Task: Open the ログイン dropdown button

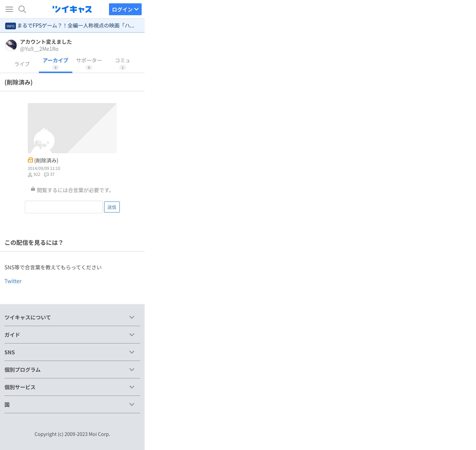Action: 125,9
